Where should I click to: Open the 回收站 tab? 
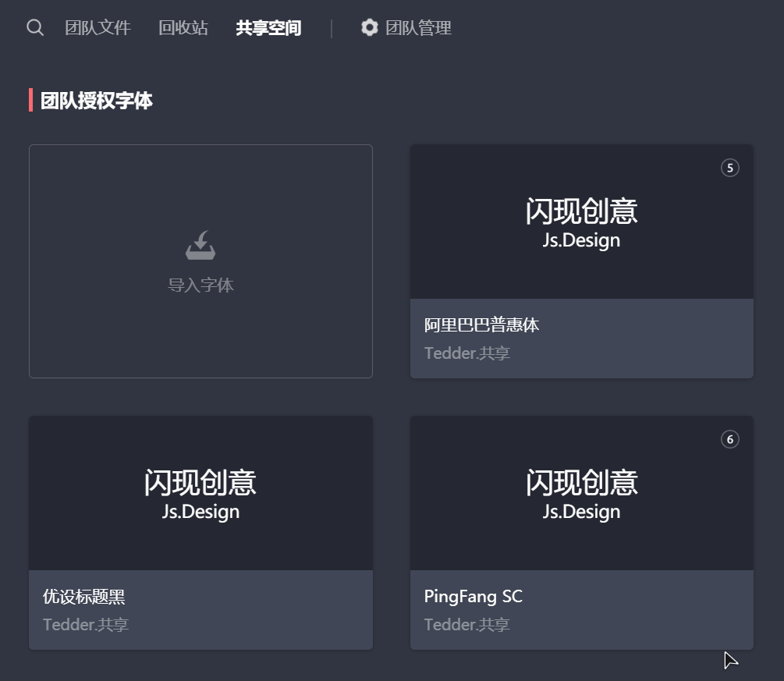click(183, 27)
